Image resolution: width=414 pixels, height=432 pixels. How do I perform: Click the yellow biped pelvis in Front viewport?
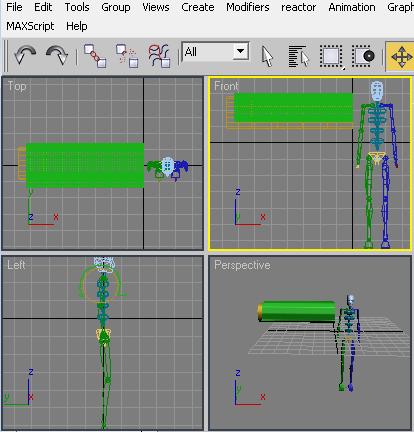[377, 157]
